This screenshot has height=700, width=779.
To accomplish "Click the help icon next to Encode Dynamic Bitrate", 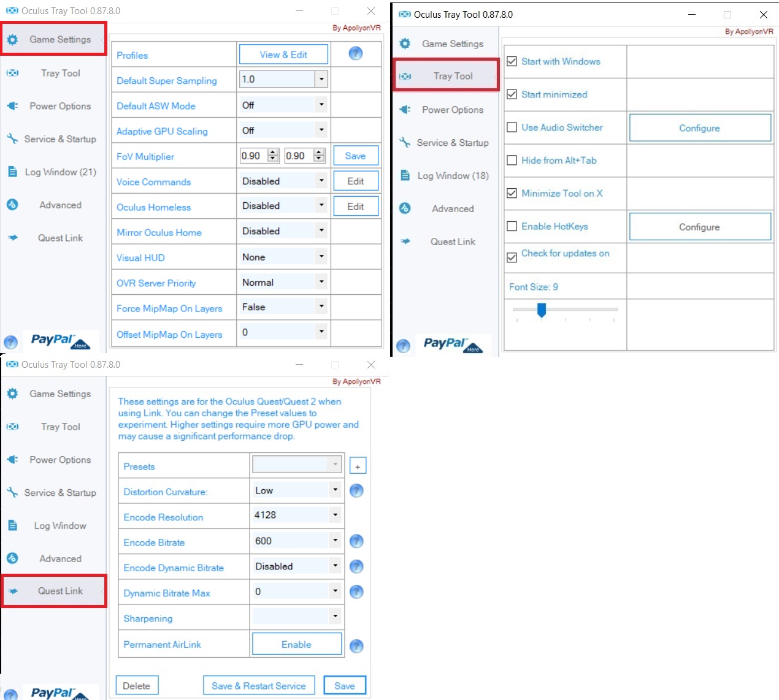I will (356, 567).
